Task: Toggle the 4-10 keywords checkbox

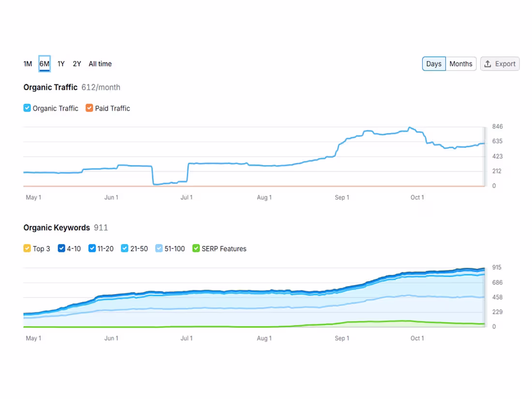Action: click(x=61, y=249)
